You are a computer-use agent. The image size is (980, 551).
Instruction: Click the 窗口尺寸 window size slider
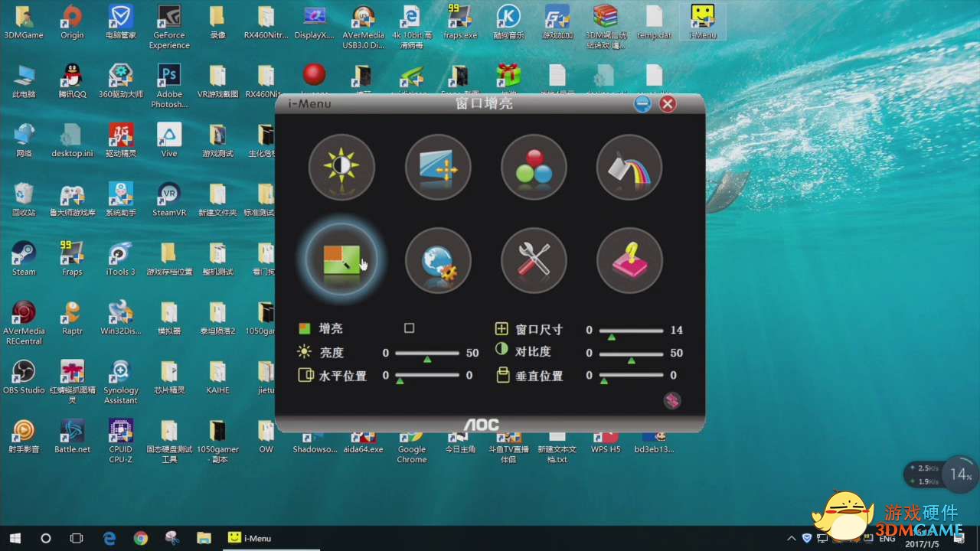(x=631, y=330)
